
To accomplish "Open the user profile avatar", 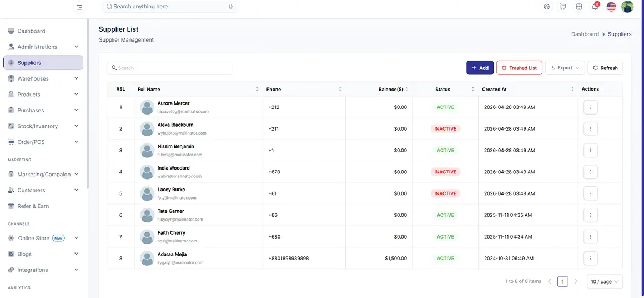I will click(627, 7).
